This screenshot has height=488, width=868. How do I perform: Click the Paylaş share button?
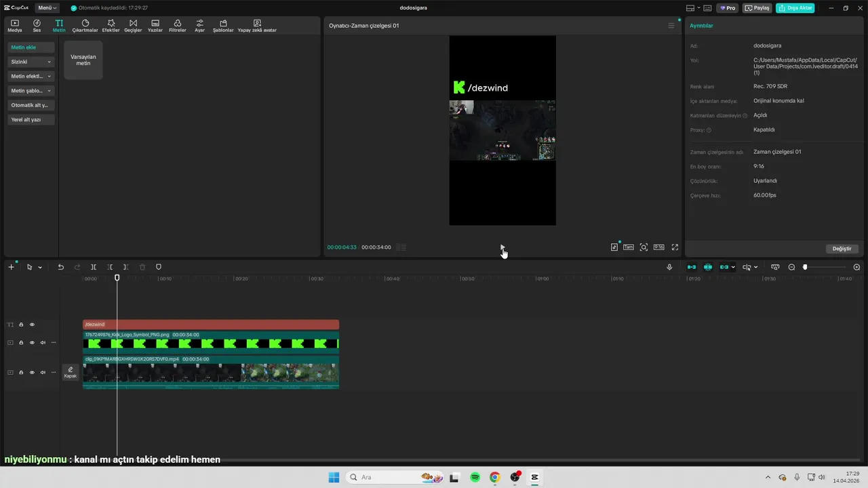[x=757, y=8]
